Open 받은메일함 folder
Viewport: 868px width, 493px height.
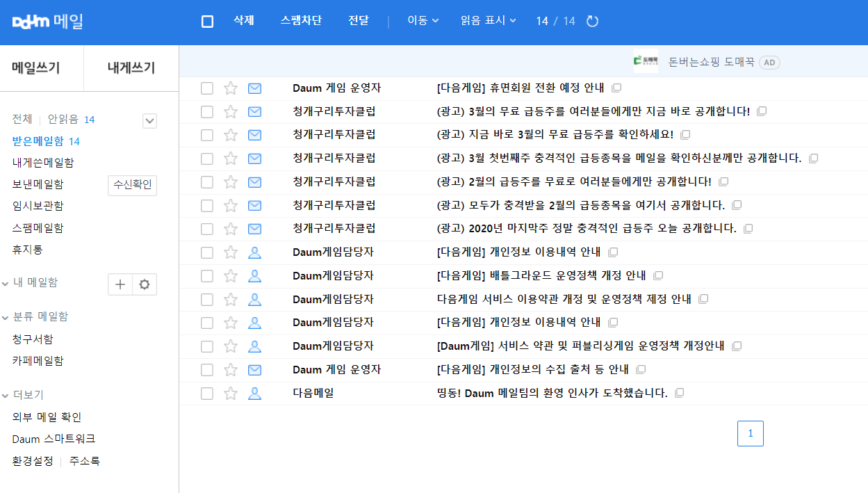pos(38,141)
